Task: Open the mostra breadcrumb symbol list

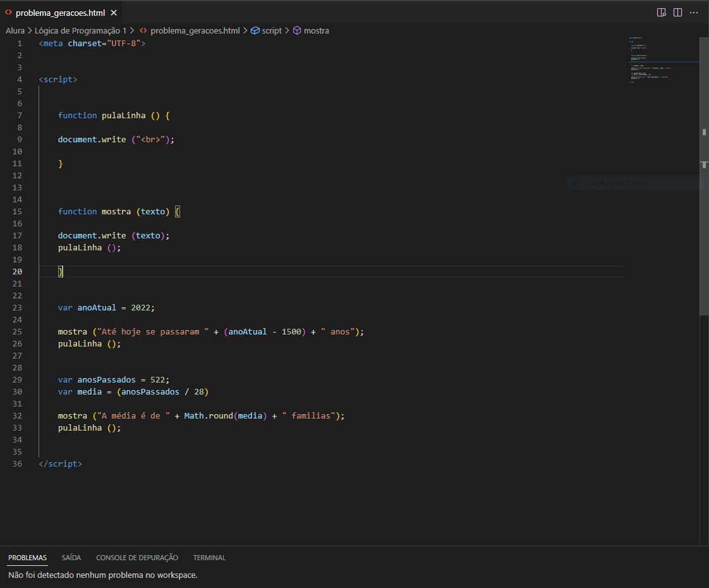Action: (x=317, y=31)
